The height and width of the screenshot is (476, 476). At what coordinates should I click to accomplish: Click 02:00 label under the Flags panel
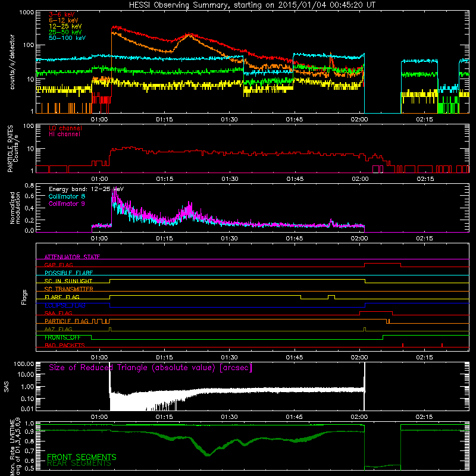pyautogui.click(x=359, y=358)
